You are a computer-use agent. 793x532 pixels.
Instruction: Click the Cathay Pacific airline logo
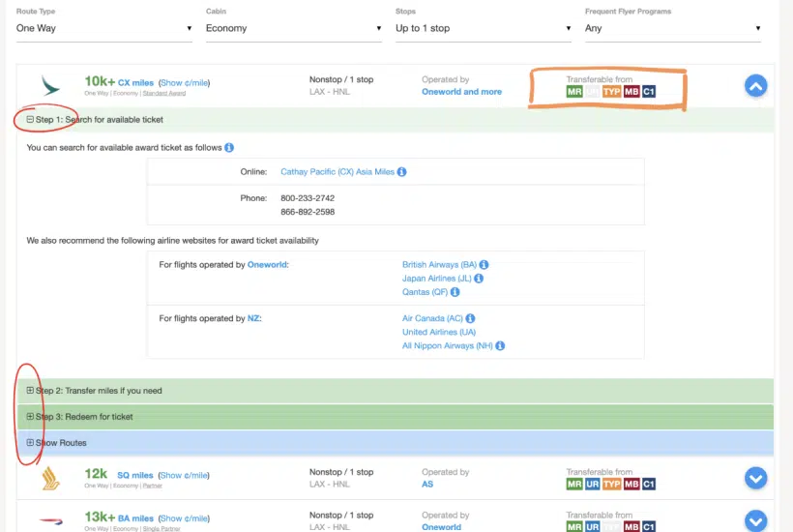click(50, 85)
